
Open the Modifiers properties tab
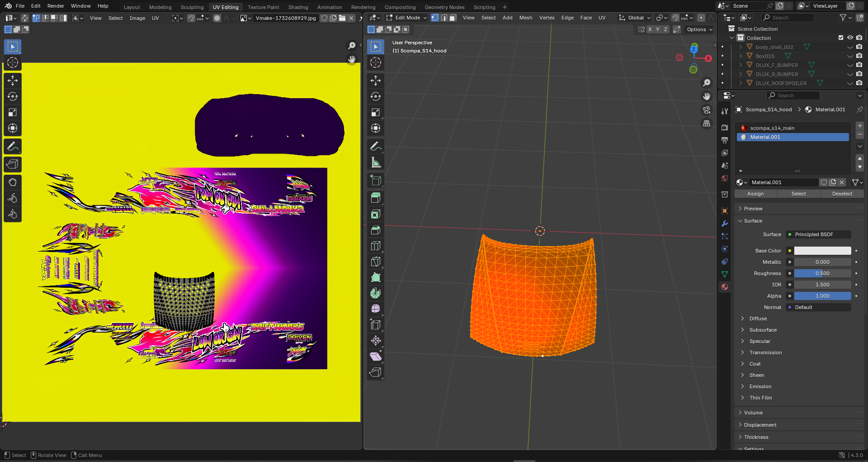(725, 224)
